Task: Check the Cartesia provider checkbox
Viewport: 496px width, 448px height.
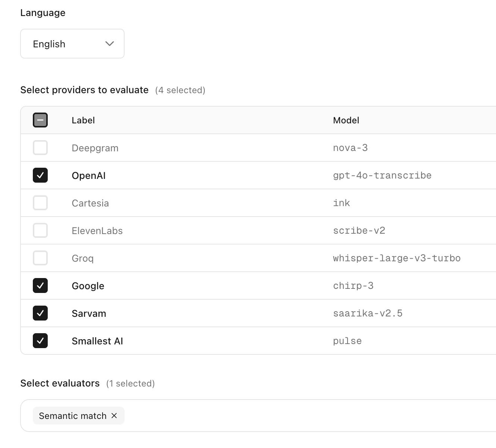Action: 40,203
